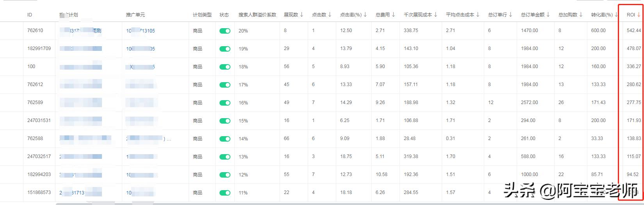Toggle status switch for row ID 762610

point(225,31)
